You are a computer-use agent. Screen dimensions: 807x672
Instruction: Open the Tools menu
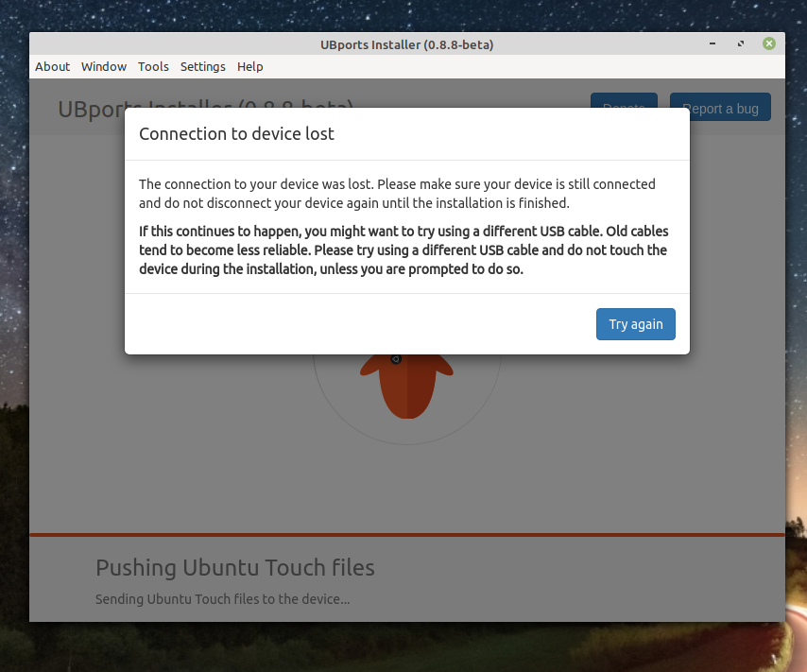coord(153,66)
